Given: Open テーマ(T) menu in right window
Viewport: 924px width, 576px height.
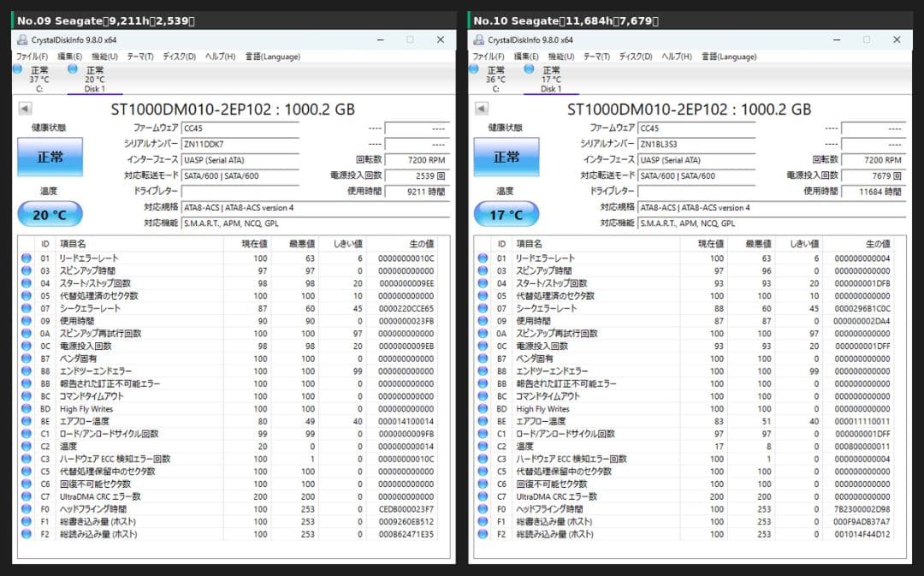Looking at the screenshot, I should pyautogui.click(x=596, y=56).
